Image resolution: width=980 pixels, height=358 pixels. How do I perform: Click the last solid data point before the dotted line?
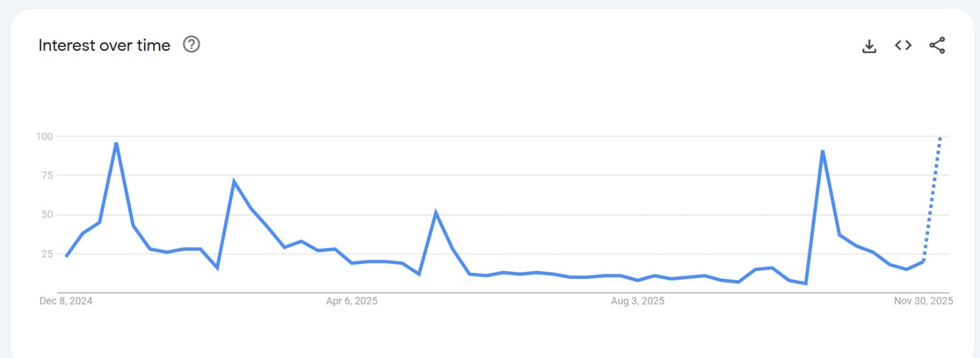coord(923,262)
